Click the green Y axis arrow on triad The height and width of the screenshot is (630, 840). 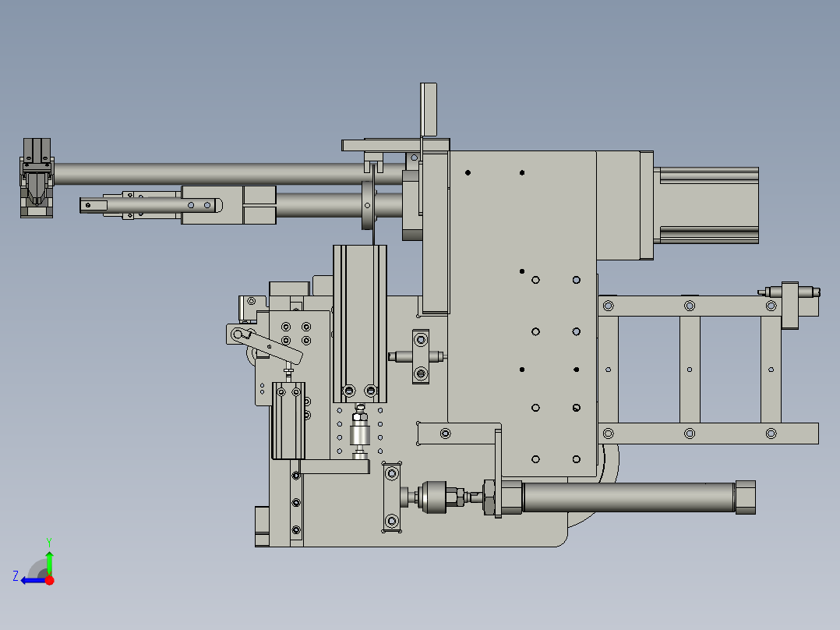[49, 561]
